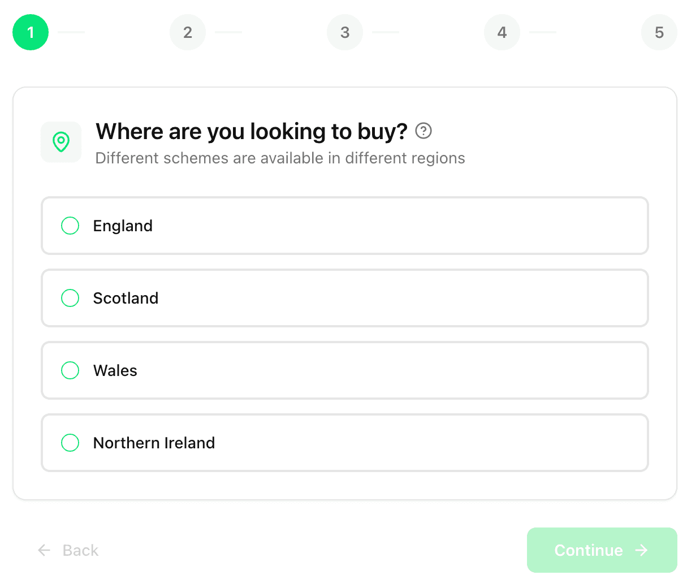
Task: Click the left arrow icon beside Back
Action: (44, 550)
